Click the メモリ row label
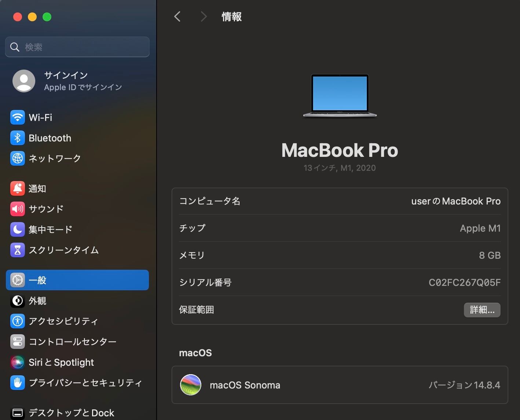This screenshot has width=520, height=420. click(x=192, y=255)
